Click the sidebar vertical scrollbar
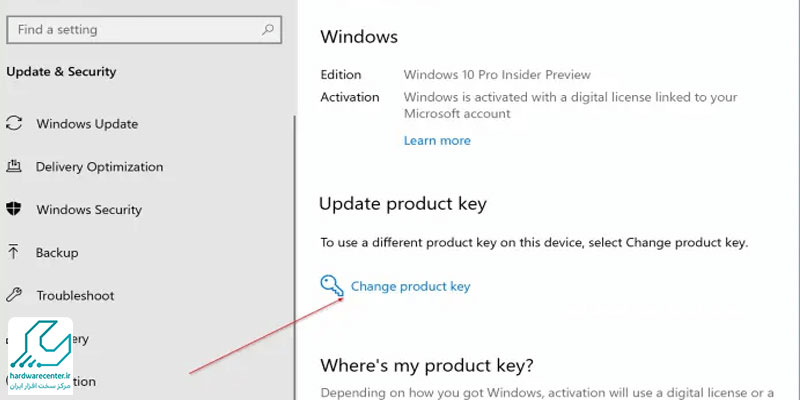 tap(294, 255)
